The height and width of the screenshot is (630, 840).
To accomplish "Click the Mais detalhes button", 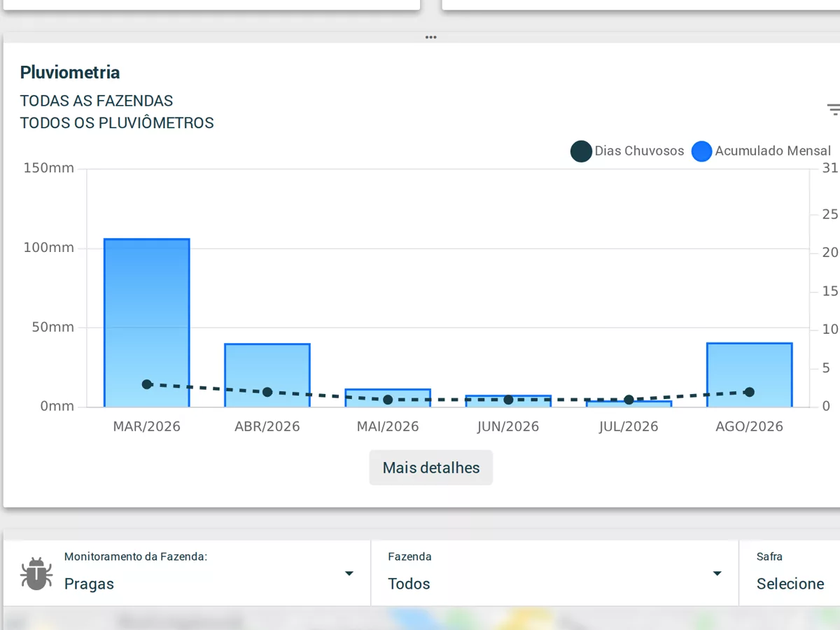I will [x=431, y=468].
